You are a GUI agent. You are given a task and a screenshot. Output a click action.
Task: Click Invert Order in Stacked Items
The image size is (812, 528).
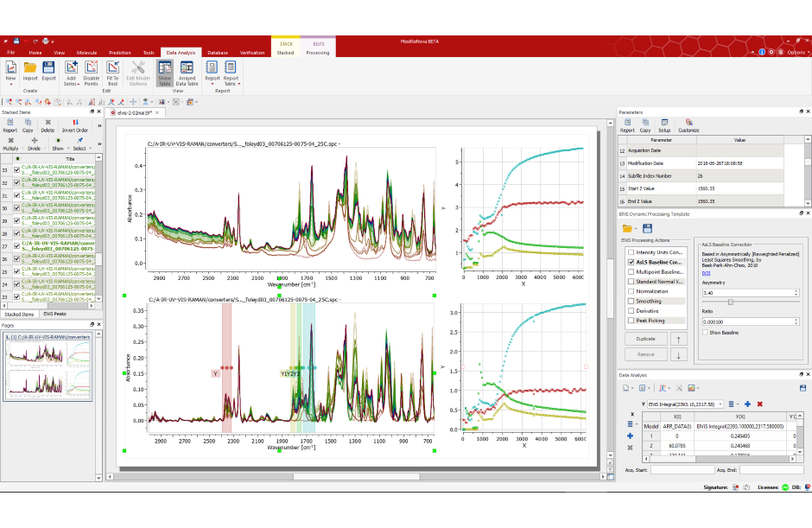click(x=75, y=126)
